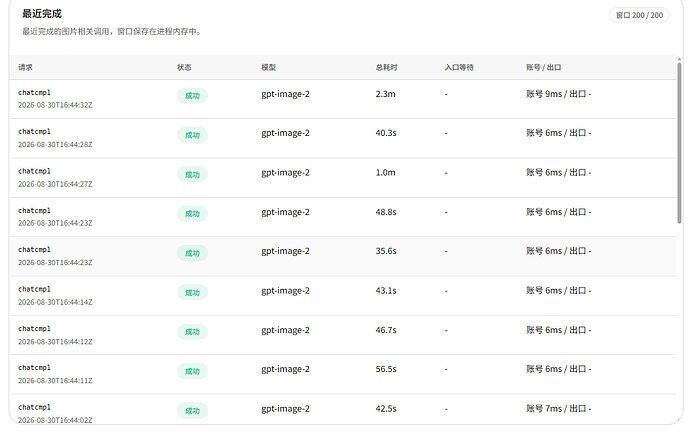Click the 窗口 200 / 200 badge
690x432 pixels.
(639, 15)
